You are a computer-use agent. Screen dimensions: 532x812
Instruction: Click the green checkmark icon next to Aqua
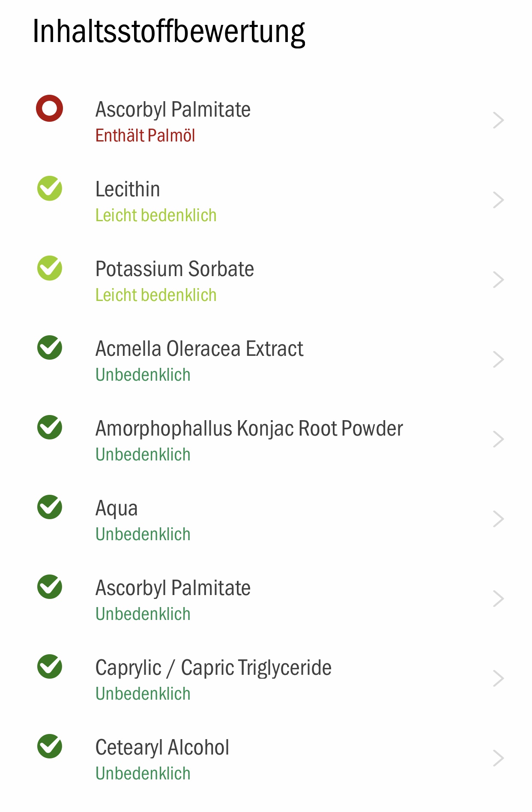(50, 507)
